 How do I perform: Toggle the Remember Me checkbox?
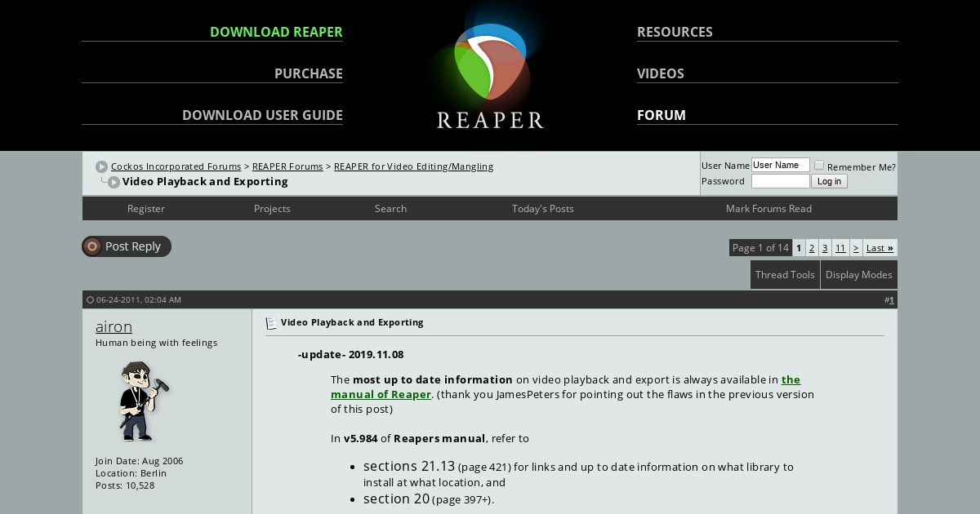click(x=819, y=166)
